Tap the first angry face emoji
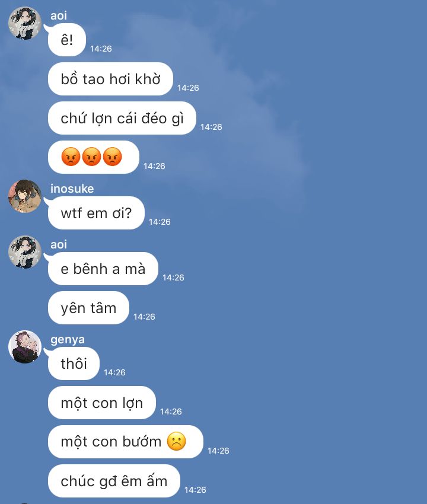This screenshot has height=504, width=427. click(x=71, y=157)
